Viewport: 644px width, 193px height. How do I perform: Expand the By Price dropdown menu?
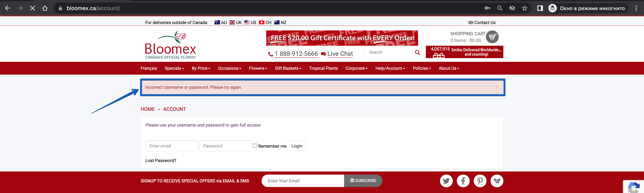(201, 68)
